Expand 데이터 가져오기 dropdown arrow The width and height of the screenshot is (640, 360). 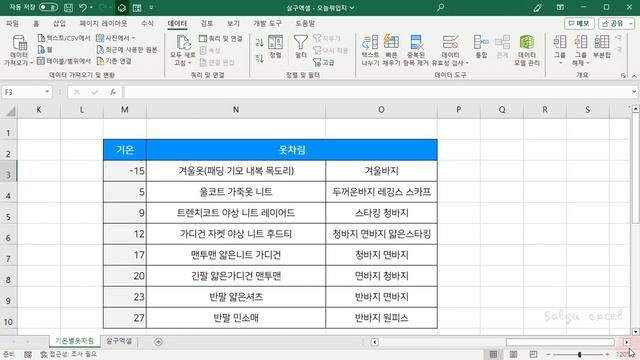[x=31, y=63]
